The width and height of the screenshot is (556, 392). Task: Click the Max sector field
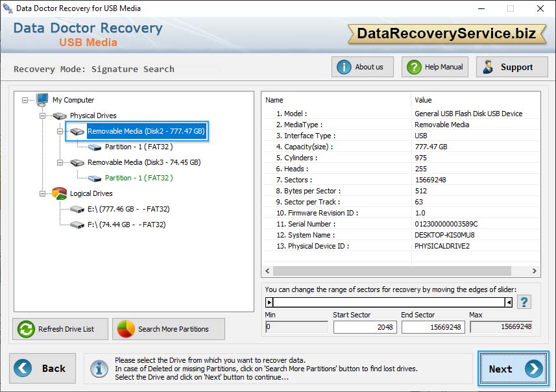[502, 326]
